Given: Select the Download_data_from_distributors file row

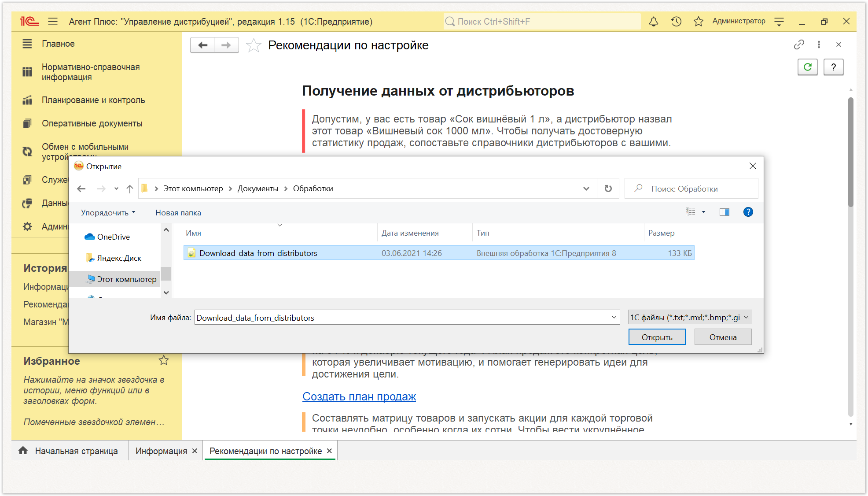Looking at the screenshot, I should 439,253.
